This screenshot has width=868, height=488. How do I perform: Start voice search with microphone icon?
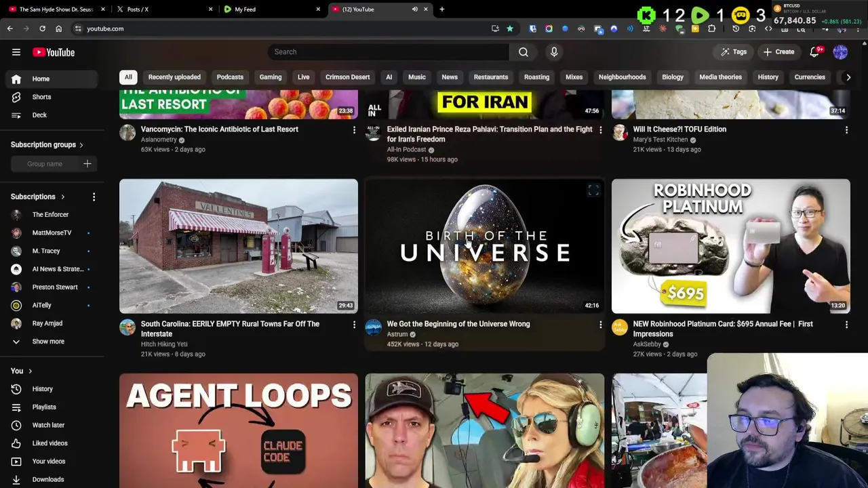tap(554, 52)
